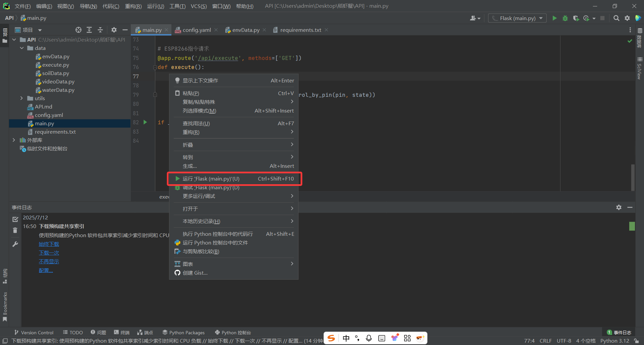This screenshot has width=644, height=345.
Task: Select 粘贴(P) in the context menu
Action: pyautogui.click(x=234, y=93)
